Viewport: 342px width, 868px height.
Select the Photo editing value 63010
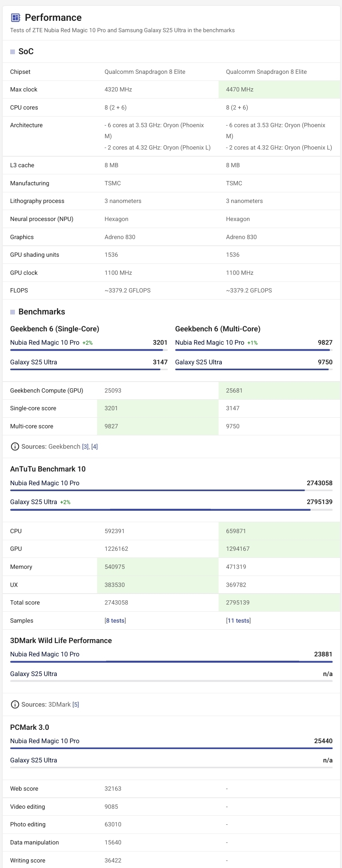[x=113, y=824]
